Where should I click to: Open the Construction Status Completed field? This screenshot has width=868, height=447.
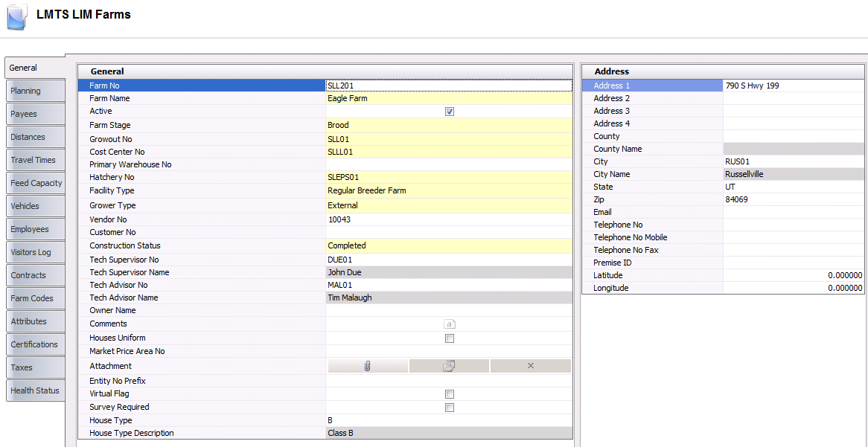click(449, 245)
